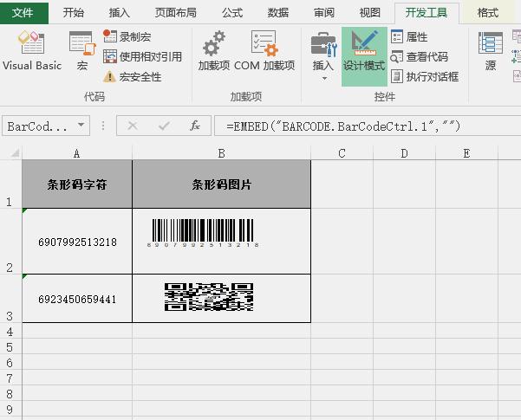Select row 3 header

10,298
